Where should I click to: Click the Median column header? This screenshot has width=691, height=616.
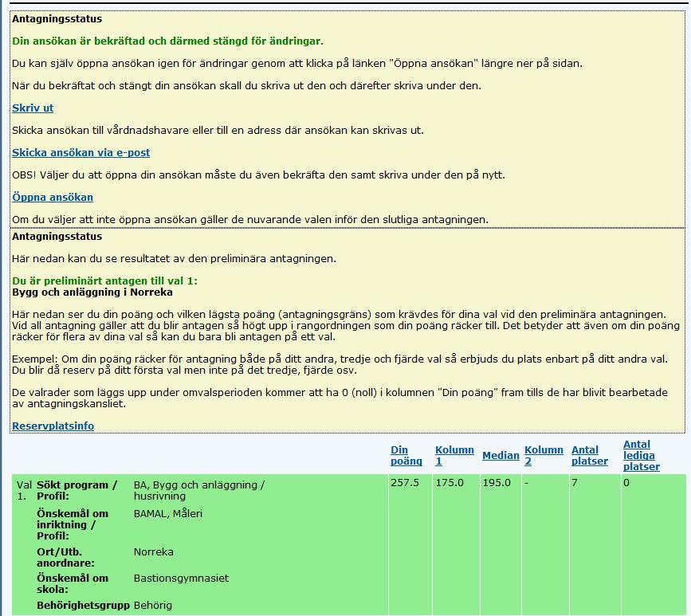[x=501, y=455]
